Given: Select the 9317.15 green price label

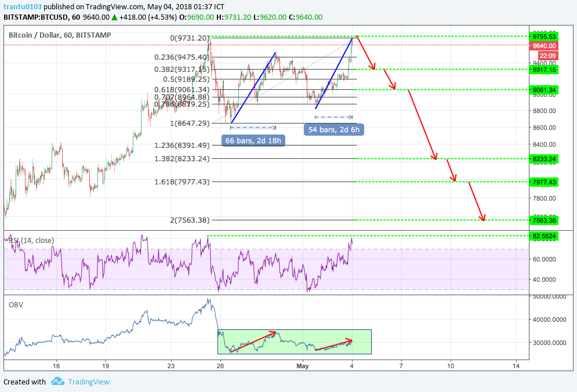Looking at the screenshot, I should tap(544, 70).
